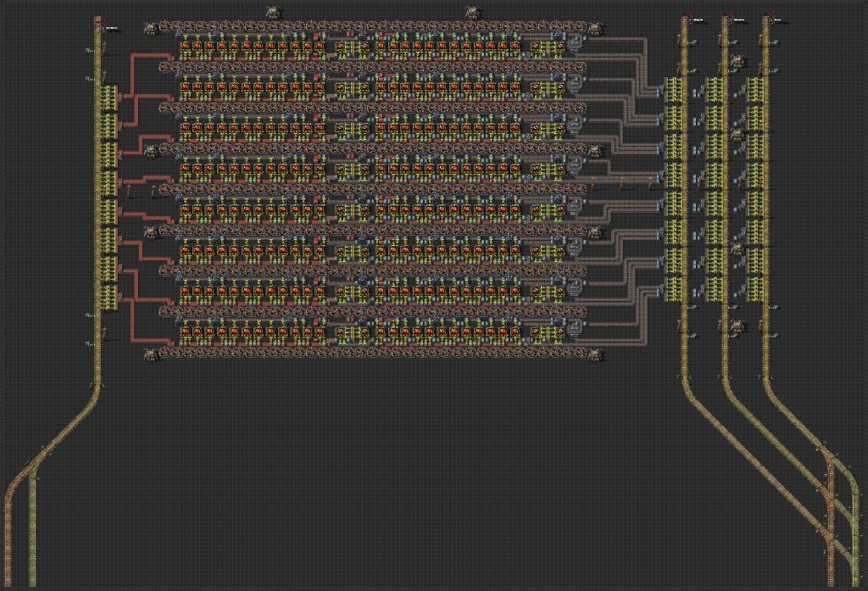Click the roboport at the factory's top-left corner
This screenshot has width=868, height=591.
pos(151,28)
